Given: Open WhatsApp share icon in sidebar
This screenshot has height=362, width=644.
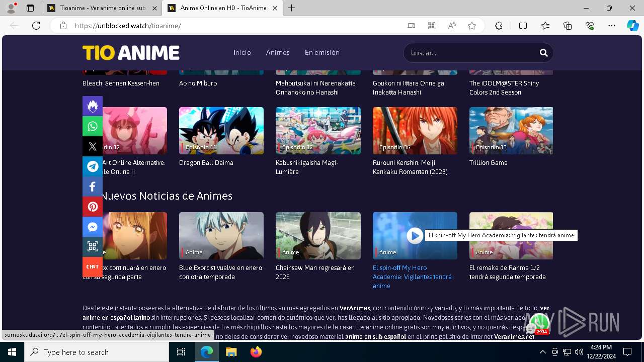Looking at the screenshot, I should pos(93,126).
